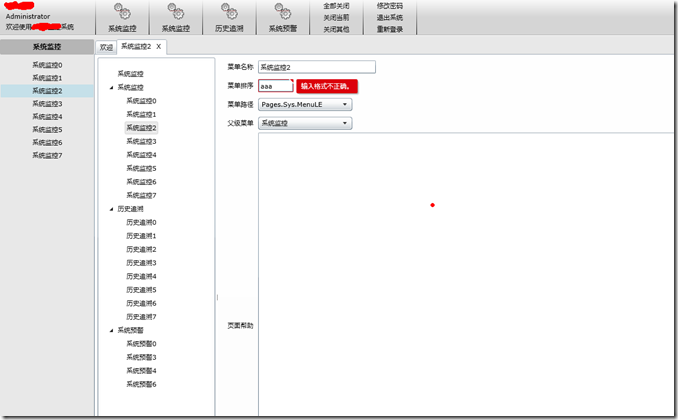Click the 全部关闭 button
The image size is (678, 420).
[336, 6]
